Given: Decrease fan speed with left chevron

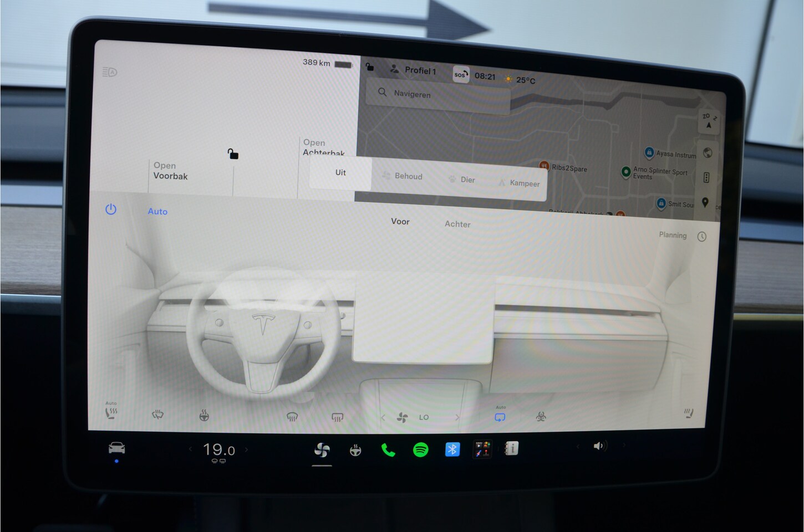Looking at the screenshot, I should tap(383, 418).
